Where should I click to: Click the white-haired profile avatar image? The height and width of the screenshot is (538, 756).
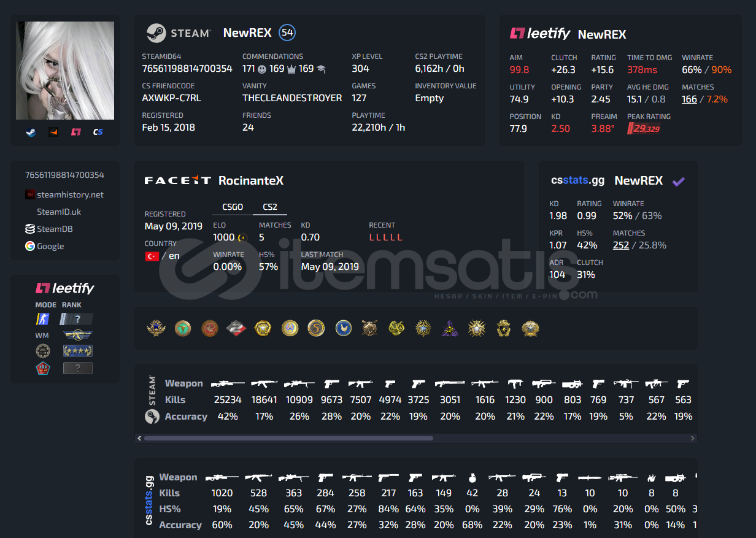[x=65, y=71]
